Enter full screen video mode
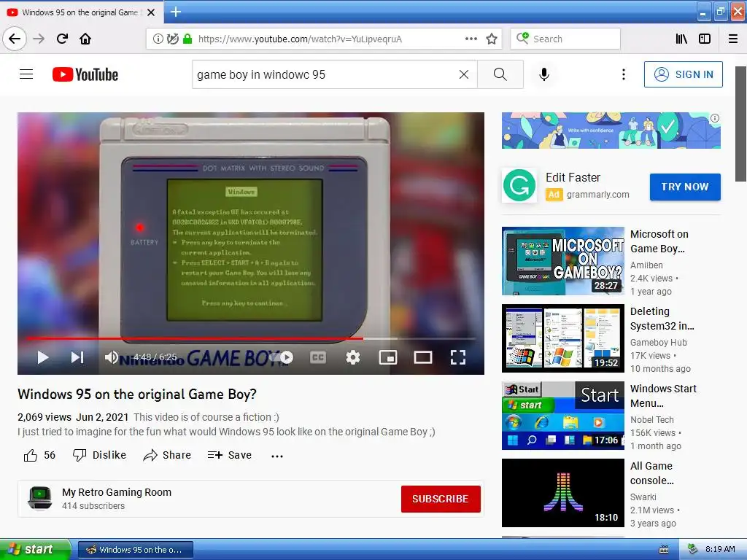The image size is (747, 560). [458, 357]
